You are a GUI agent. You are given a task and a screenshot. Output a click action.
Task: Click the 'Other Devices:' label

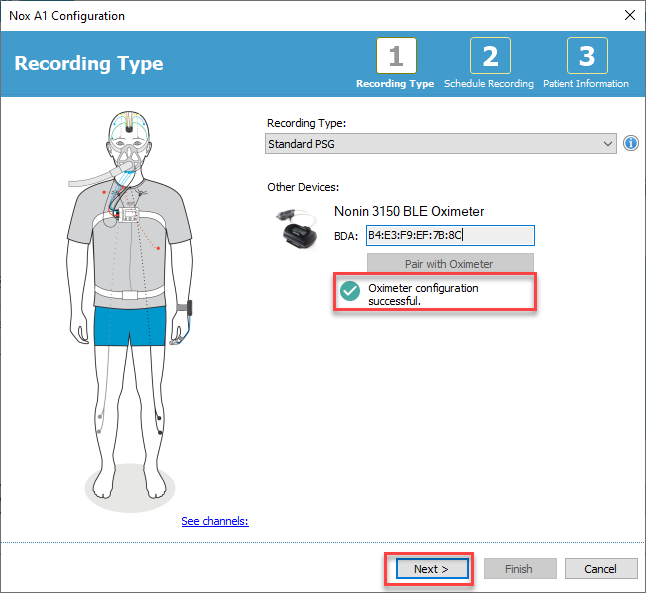(303, 187)
